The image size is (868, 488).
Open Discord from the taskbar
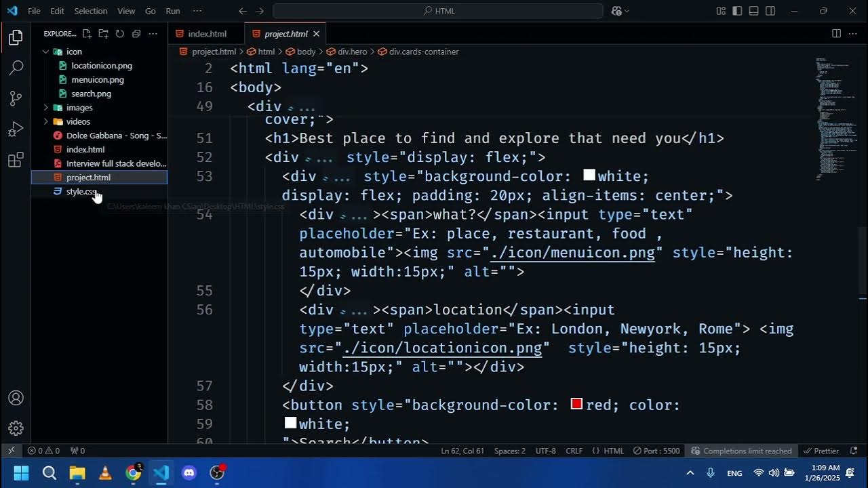coord(189,472)
